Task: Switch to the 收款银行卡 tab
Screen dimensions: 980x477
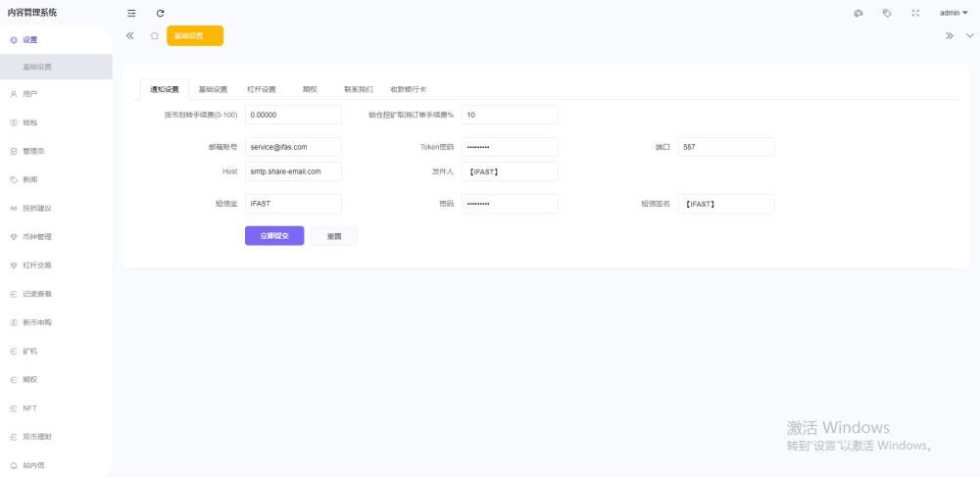Action: (408, 89)
